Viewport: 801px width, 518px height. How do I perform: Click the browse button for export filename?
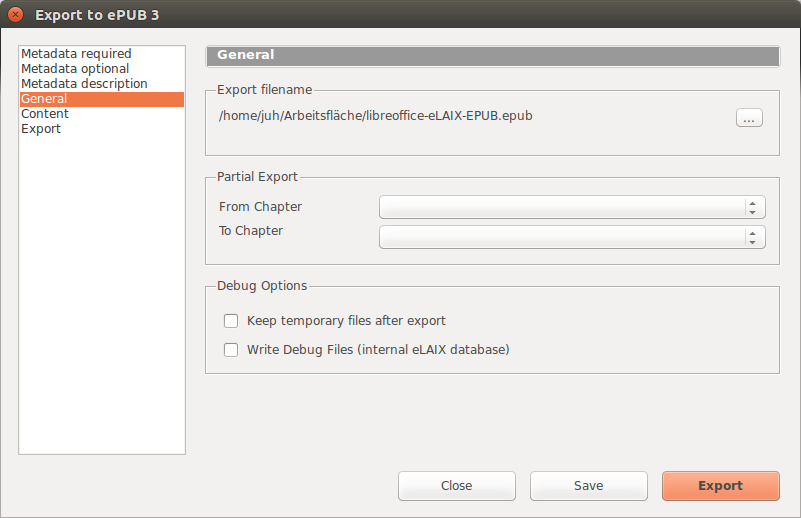(x=749, y=117)
